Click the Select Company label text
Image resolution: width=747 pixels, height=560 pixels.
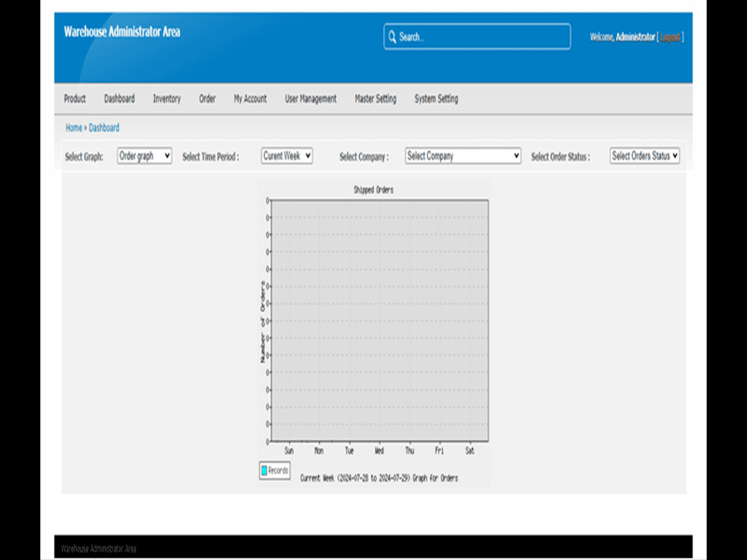[364, 157]
